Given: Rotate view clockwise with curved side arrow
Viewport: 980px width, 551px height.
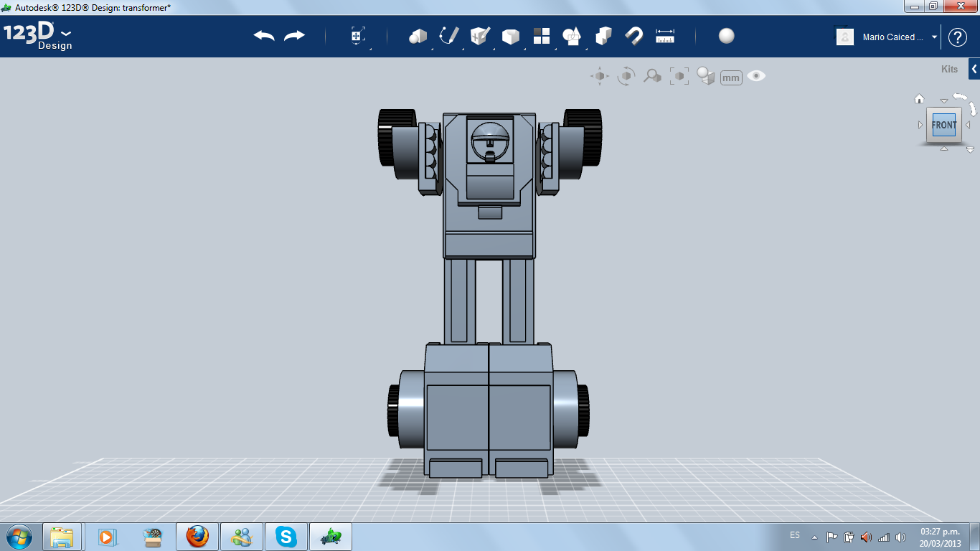Looking at the screenshot, I should tap(973, 108).
